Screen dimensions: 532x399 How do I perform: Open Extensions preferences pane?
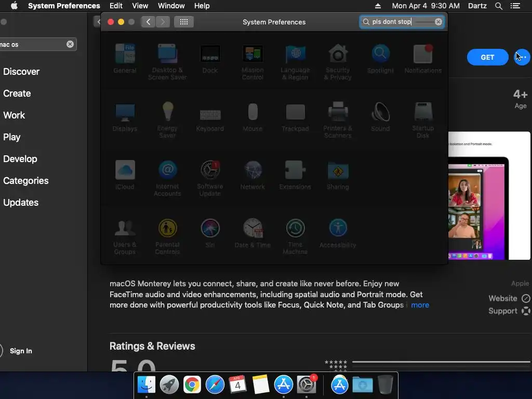coord(295,175)
